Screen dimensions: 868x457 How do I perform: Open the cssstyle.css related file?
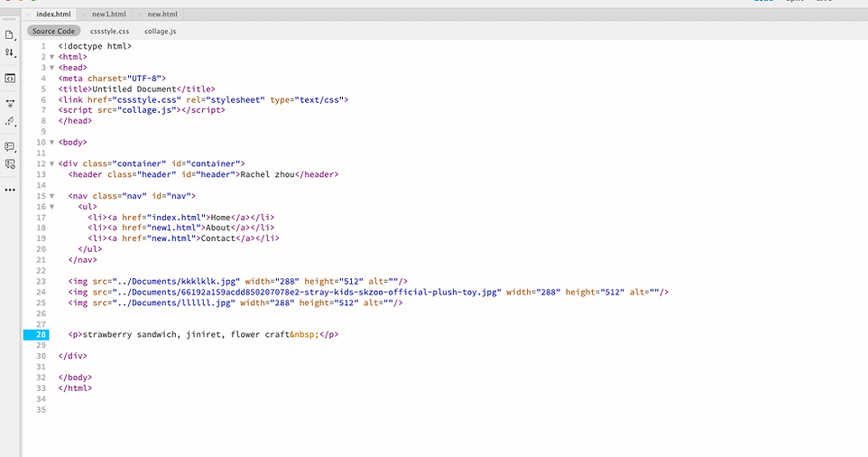tap(109, 32)
